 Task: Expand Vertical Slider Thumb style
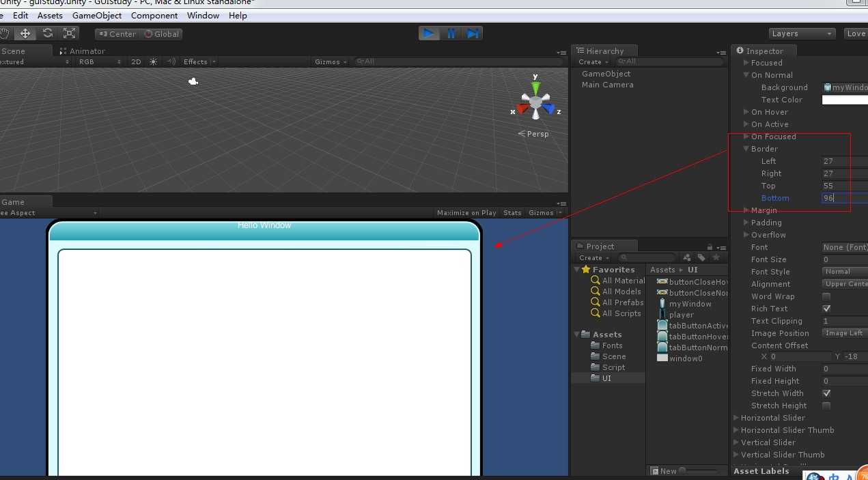click(x=736, y=455)
